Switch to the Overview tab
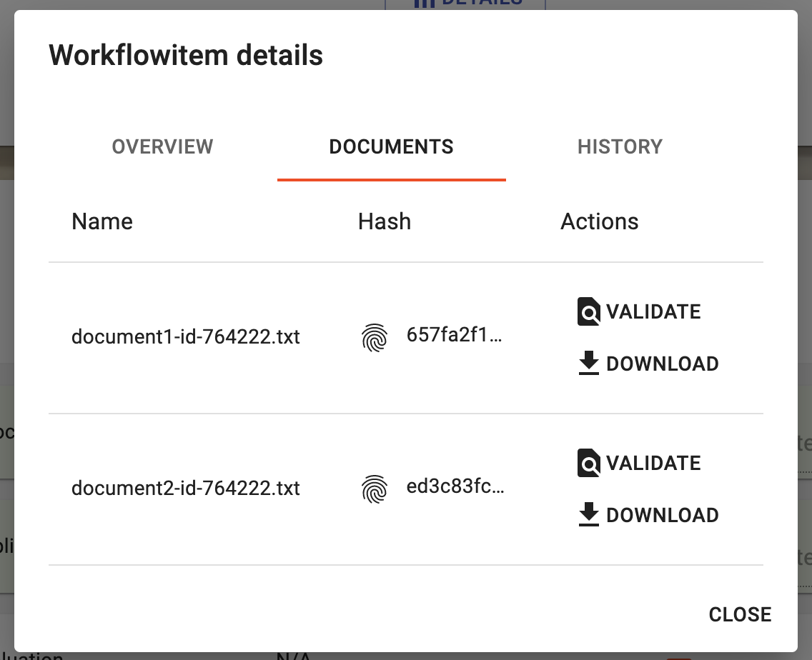The image size is (812, 660). [x=162, y=147]
